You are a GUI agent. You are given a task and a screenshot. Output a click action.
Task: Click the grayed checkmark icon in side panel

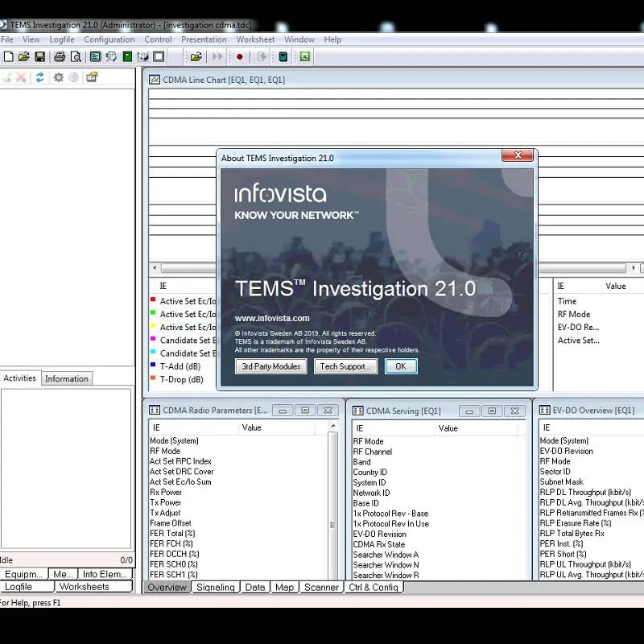[x=7, y=77]
